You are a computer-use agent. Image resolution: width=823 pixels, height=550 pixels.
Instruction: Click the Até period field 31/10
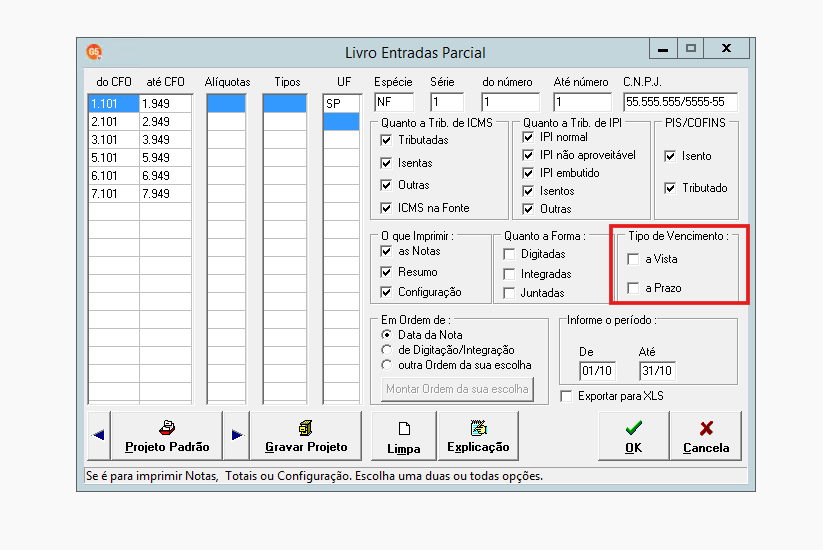tap(657, 371)
